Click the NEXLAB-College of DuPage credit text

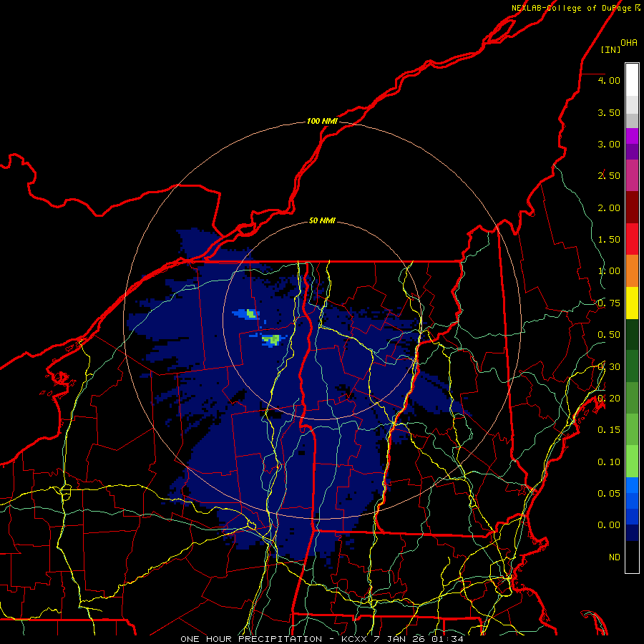click(575, 8)
